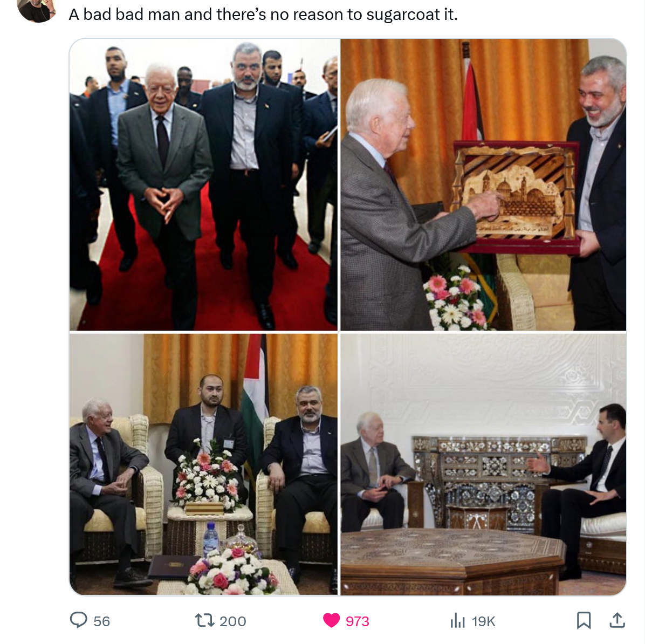Open the red carpet photo
Viewport: 645px width, 644px height.
204,185
